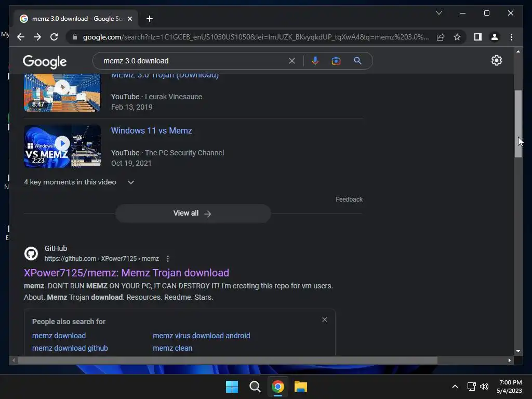The height and width of the screenshot is (399, 532).
Task: Search for memz virus download android
Action: point(202,336)
